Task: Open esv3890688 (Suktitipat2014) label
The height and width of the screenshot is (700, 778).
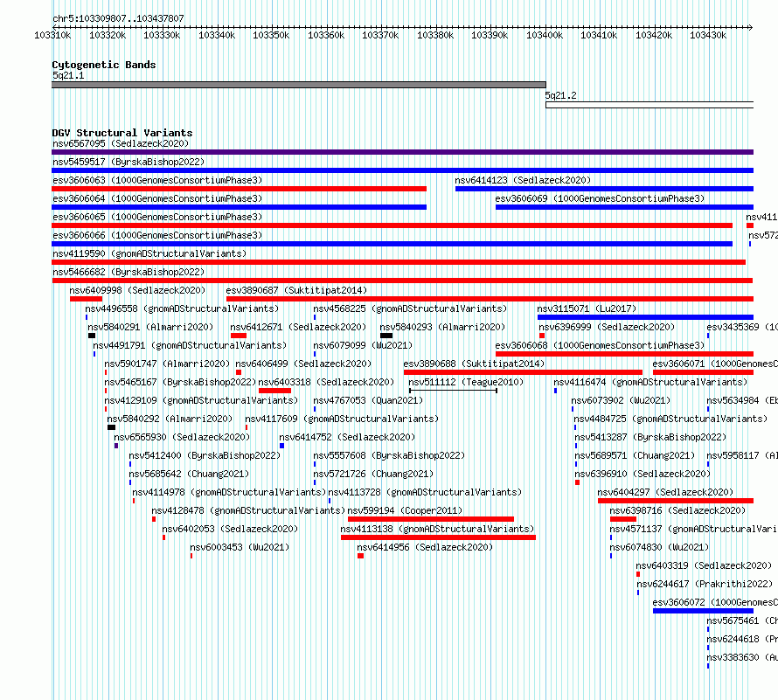Action: [475, 364]
